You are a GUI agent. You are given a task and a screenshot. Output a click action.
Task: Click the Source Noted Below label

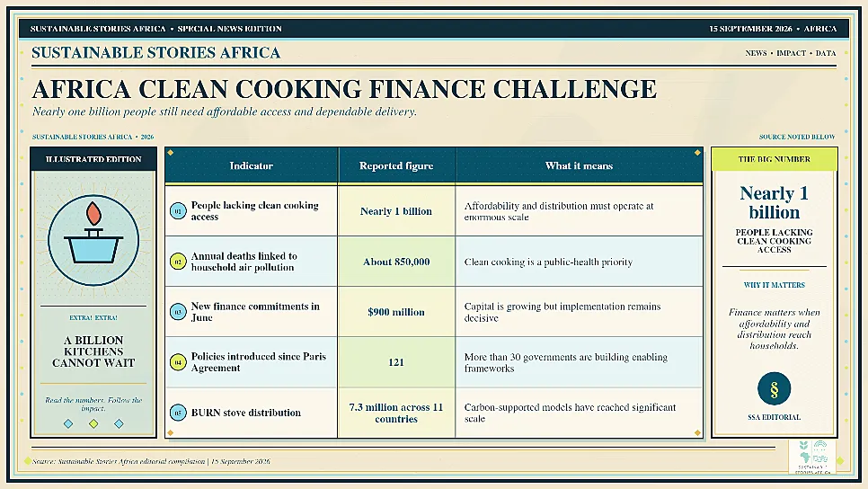[x=797, y=137]
